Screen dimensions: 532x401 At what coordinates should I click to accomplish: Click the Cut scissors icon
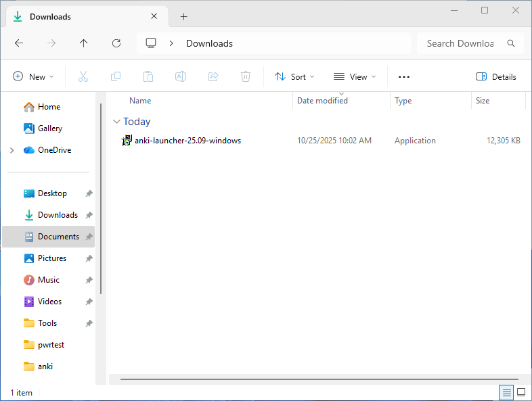pos(83,77)
